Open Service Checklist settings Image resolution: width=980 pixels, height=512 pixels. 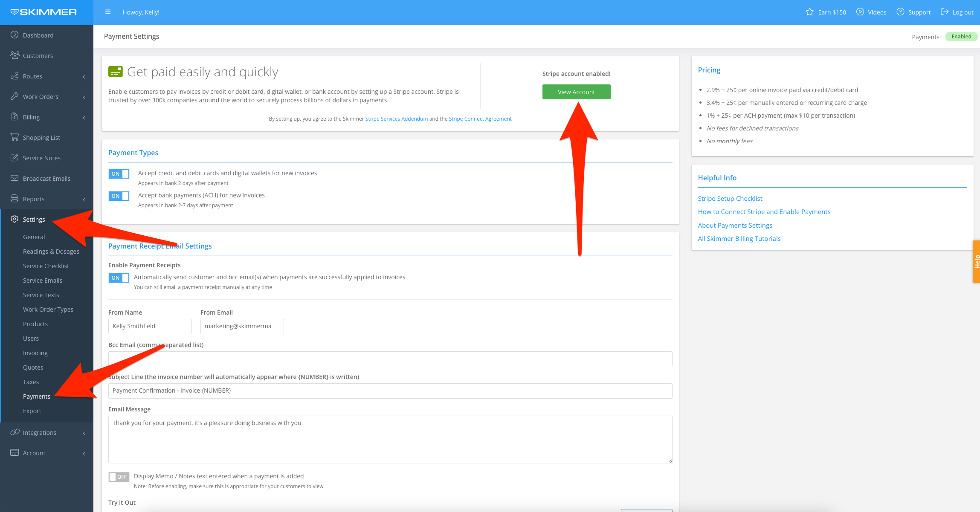point(46,266)
